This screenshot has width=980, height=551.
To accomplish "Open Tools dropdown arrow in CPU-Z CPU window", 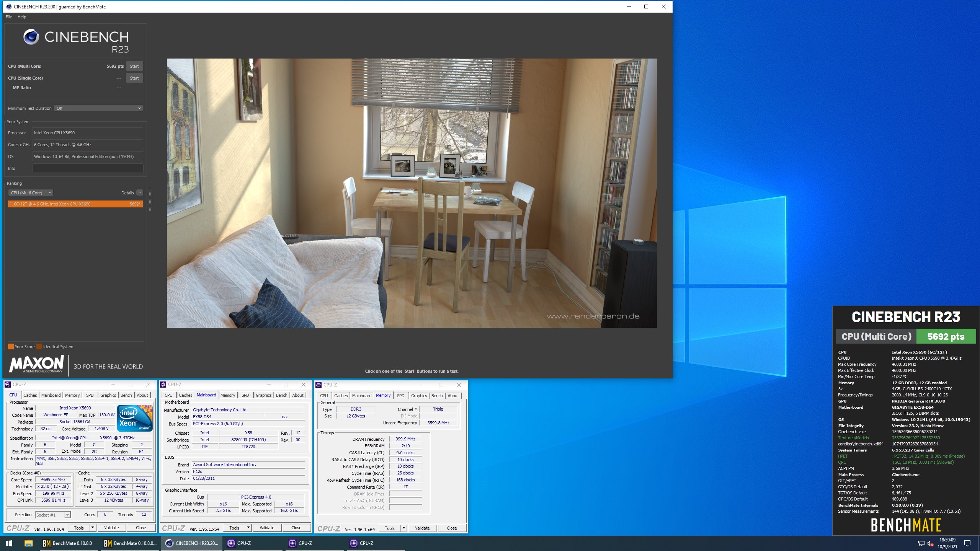I will pos(92,528).
